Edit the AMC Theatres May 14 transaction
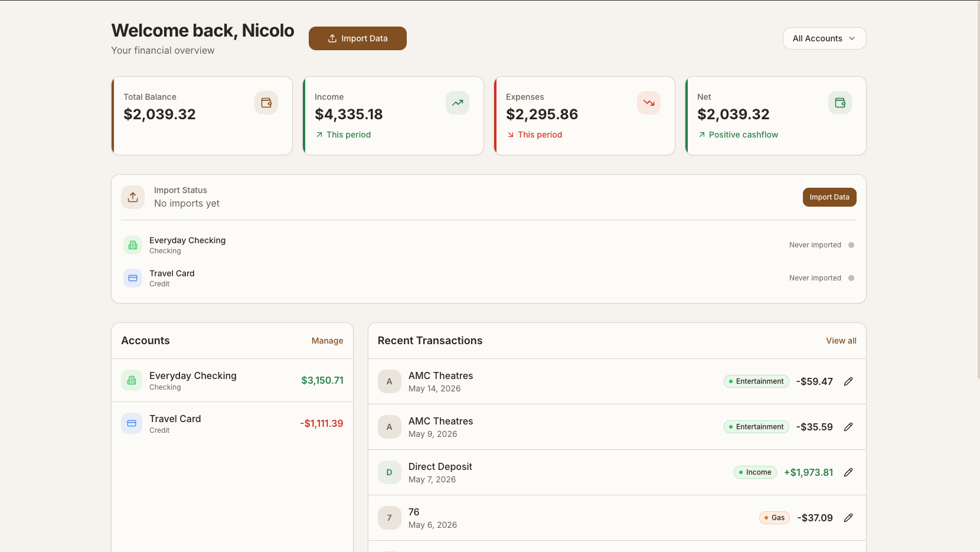The height and width of the screenshot is (552, 980). pyautogui.click(x=848, y=381)
